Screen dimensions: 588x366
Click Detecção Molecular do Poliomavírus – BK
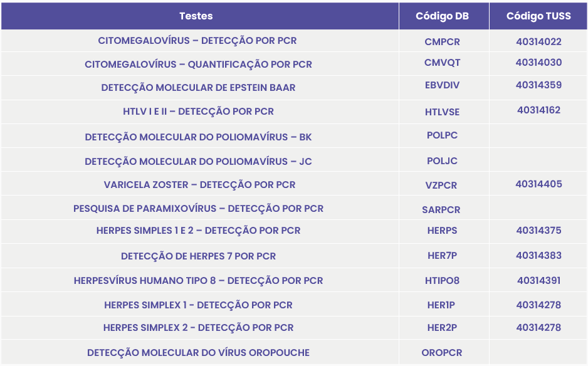pos(198,137)
